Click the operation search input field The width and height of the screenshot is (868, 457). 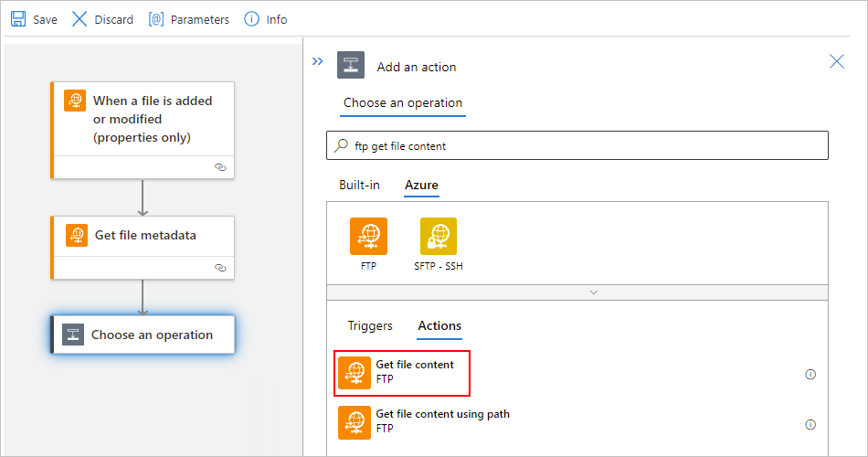click(x=577, y=145)
